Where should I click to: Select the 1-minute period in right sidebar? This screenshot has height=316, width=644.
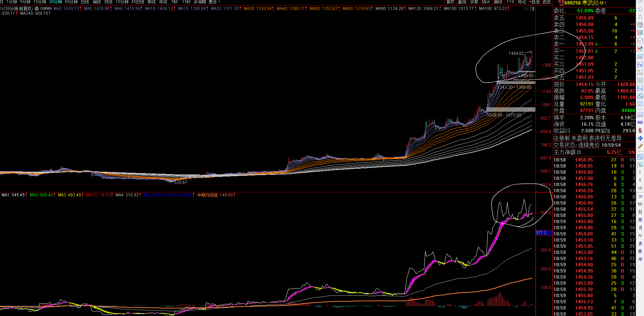pyautogui.click(x=640, y=172)
